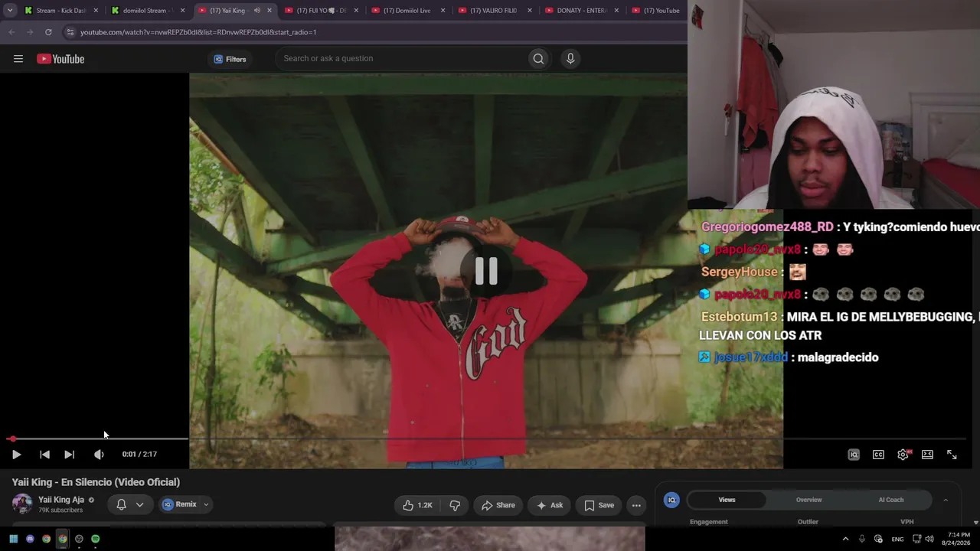The image size is (980, 551).
Task: Switch the player to theater mode
Action: click(x=927, y=455)
